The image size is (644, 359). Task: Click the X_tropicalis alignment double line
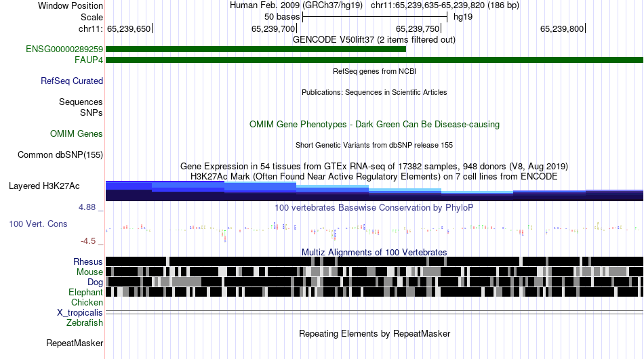[375, 312]
